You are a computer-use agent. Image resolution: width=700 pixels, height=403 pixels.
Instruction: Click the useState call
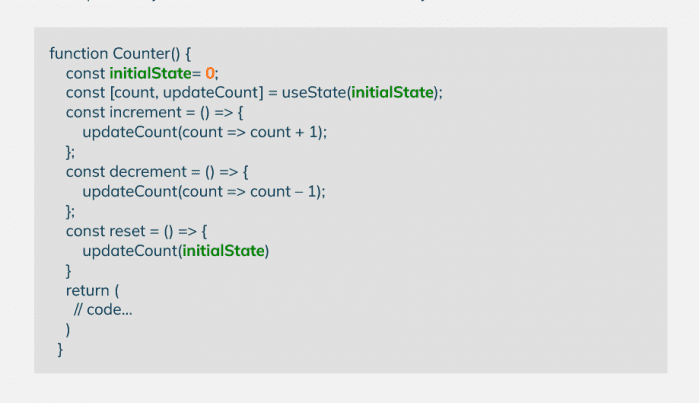point(313,92)
